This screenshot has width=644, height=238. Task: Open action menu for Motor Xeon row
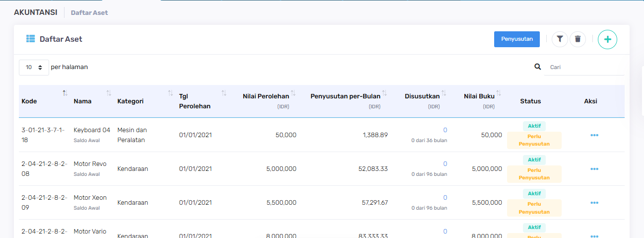594,203
